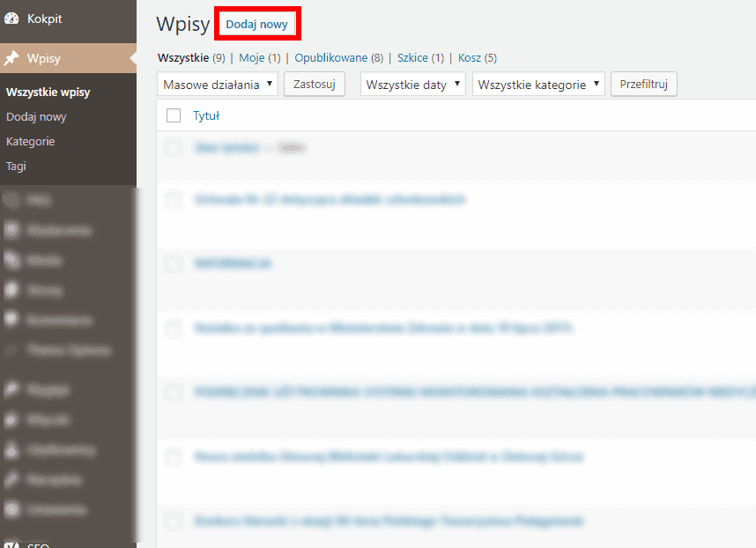Click the Wygląd brush icon in sidebar
Image resolution: width=756 pixels, height=548 pixels.
tap(12, 389)
